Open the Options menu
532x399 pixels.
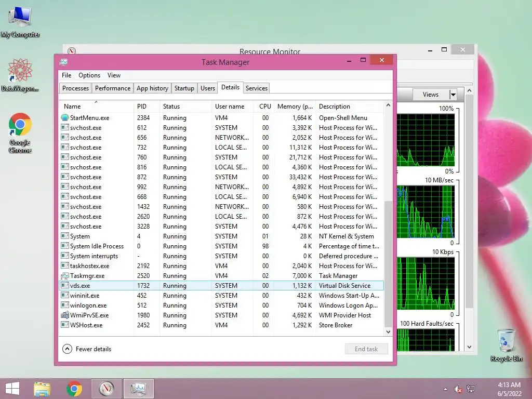click(89, 75)
